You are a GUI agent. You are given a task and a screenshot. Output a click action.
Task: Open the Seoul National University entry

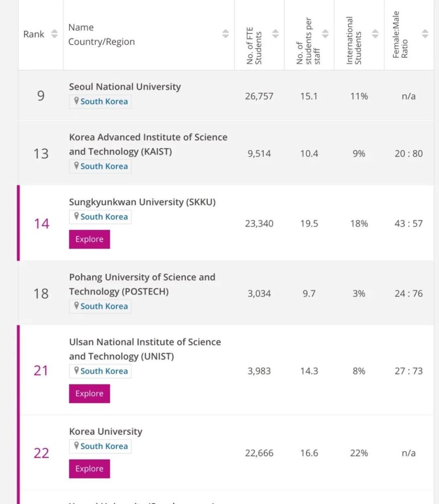click(x=125, y=87)
